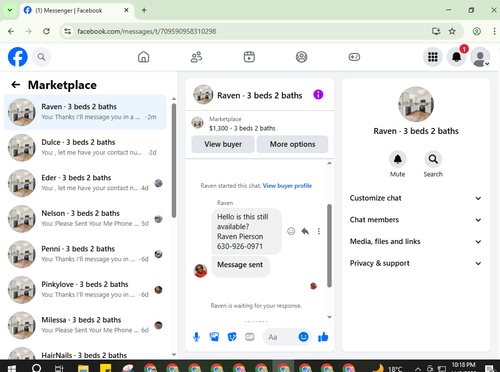Click conversation list scrollbar
This screenshot has width=500, height=372.
[x=174, y=160]
